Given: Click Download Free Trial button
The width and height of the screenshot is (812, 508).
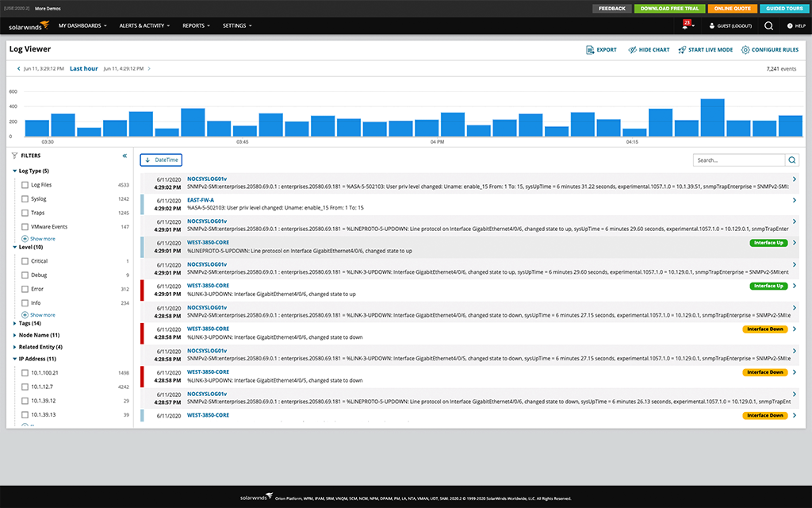Looking at the screenshot, I should (669, 8).
